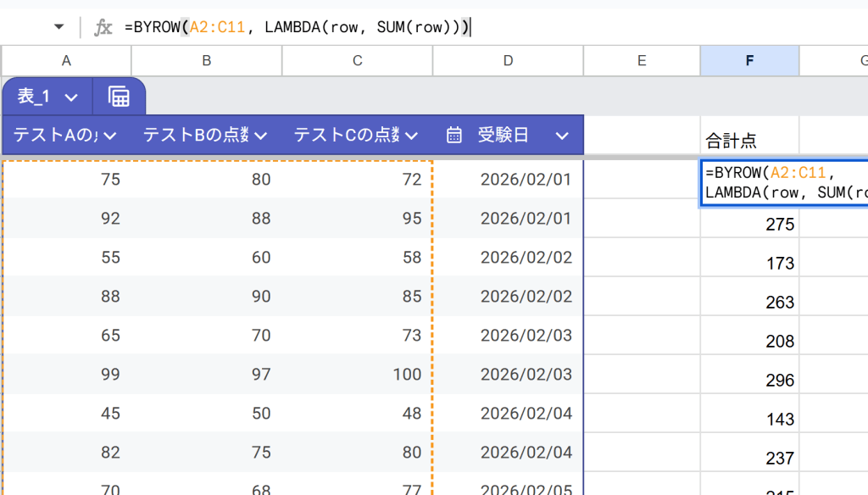Screen dimensions: 868x495
Task: Click into the formula bar BYROW text
Action: (297, 27)
